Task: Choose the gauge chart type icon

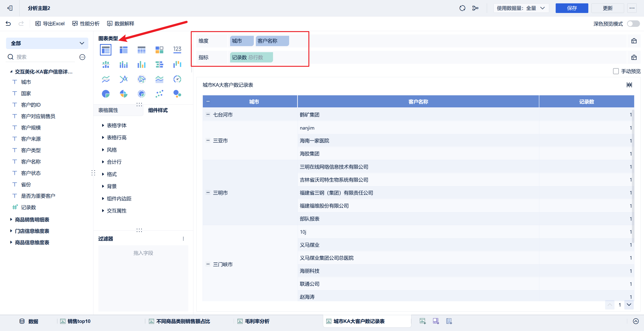Action: [x=177, y=79]
